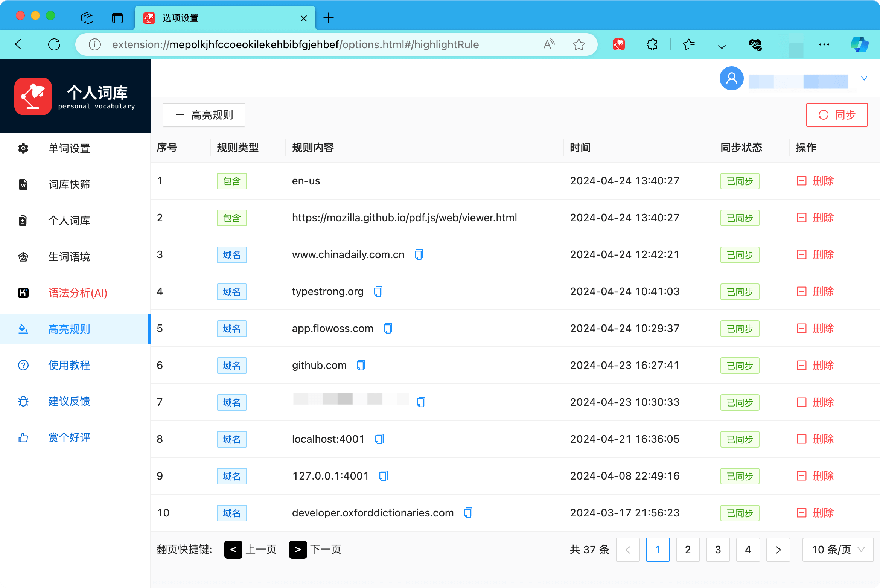Click the personal vocabulary extension toolbar icon
The height and width of the screenshot is (588, 880).
pos(618,44)
